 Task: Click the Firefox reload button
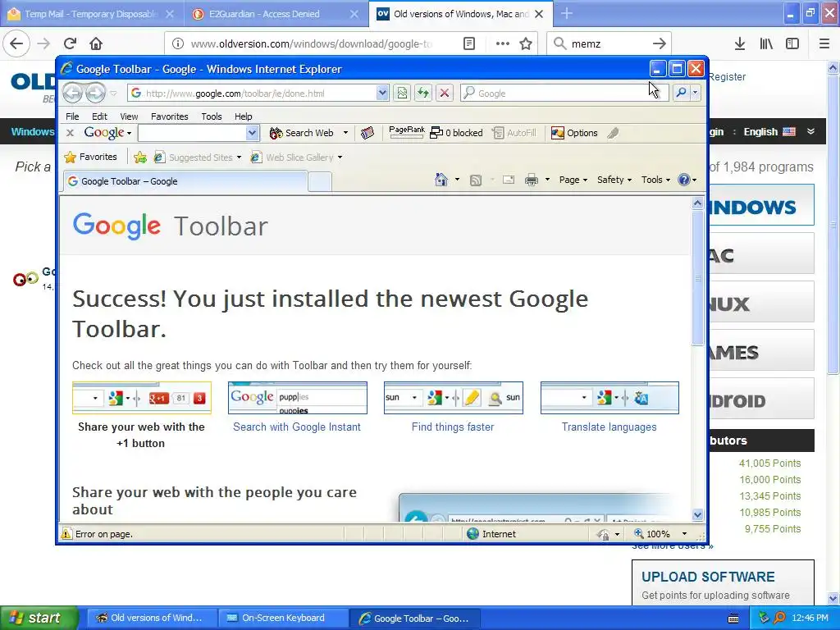click(x=71, y=43)
